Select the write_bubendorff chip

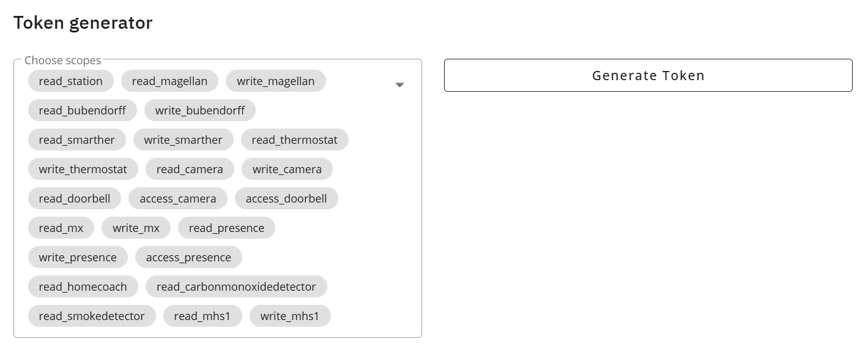coord(199,111)
